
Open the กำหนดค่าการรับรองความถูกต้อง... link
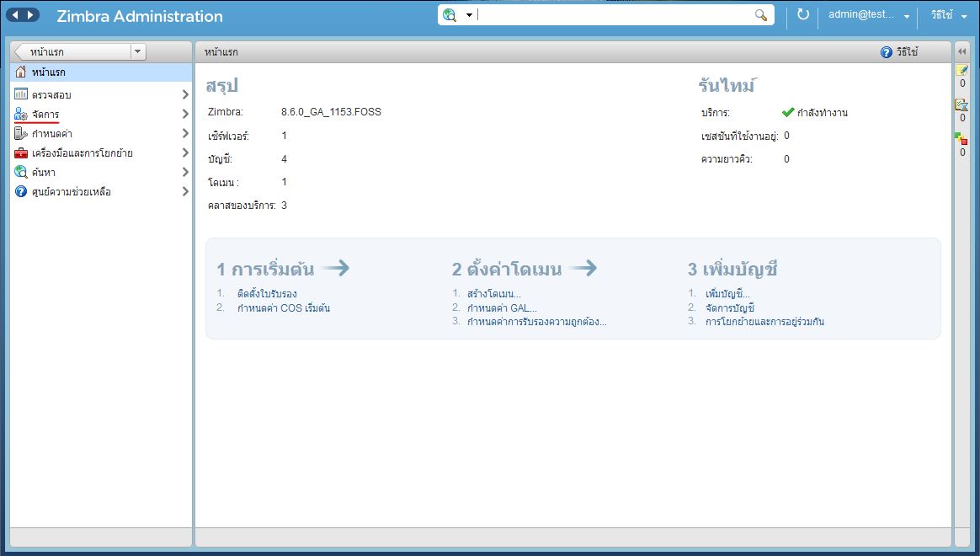[537, 322]
